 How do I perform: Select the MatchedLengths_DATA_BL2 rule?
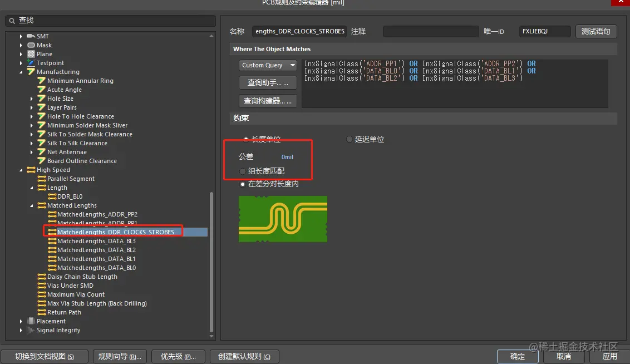point(96,249)
